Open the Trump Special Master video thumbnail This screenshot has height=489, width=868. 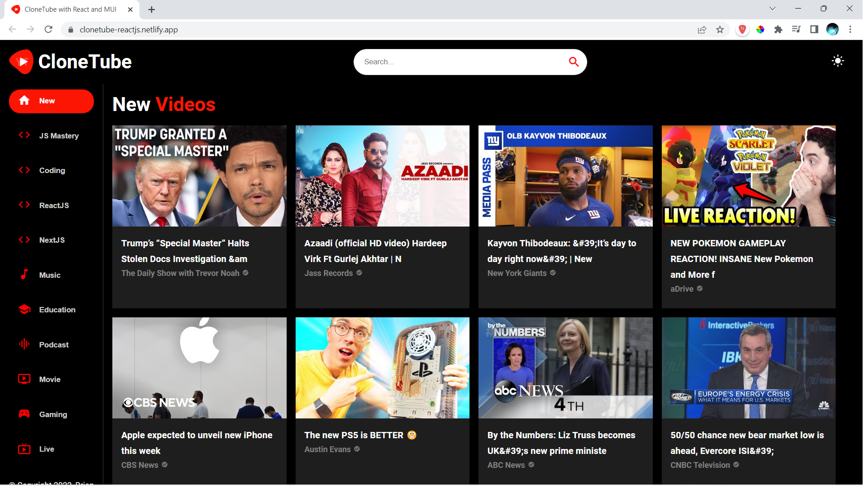tap(200, 177)
